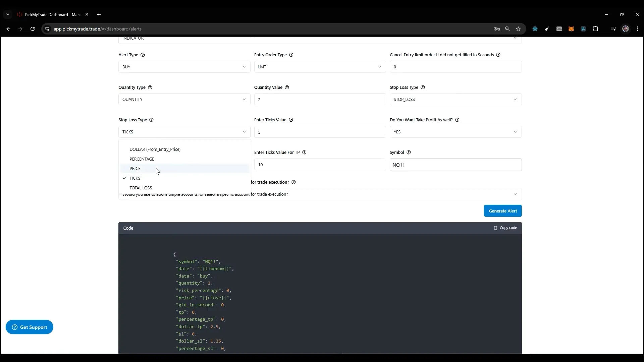
Task: Click help icon beside Stop Loss Type above STOP_LOSS
Action: (423, 87)
